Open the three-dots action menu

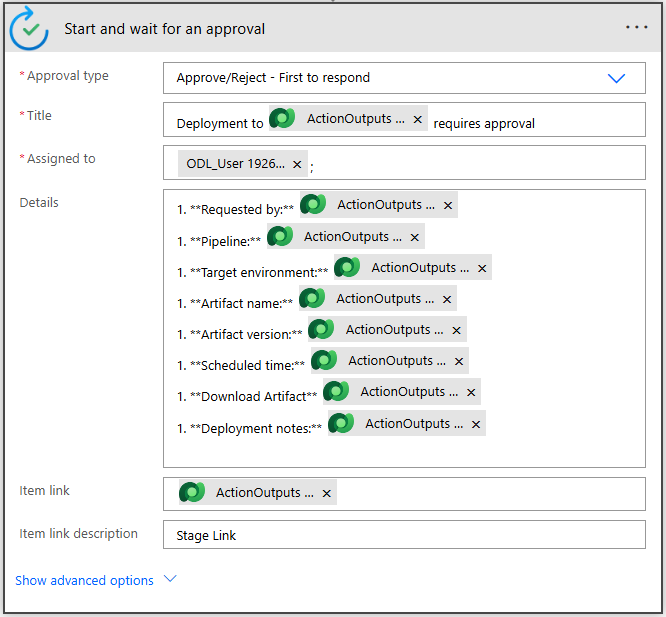pos(637,28)
